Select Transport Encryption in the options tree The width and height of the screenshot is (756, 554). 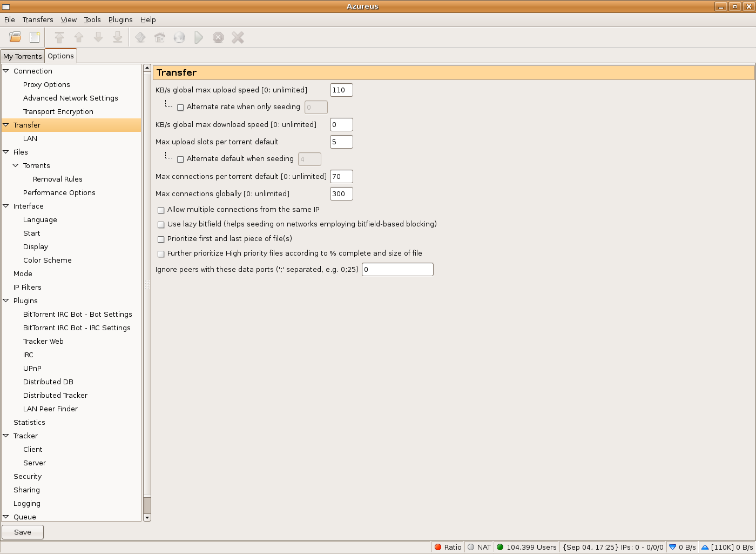(58, 111)
